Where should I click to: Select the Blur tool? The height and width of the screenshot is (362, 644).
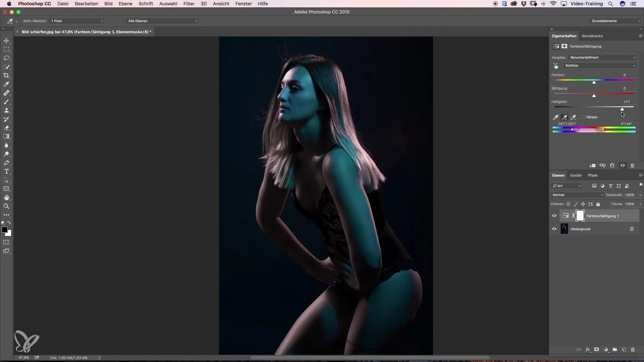(x=6, y=145)
